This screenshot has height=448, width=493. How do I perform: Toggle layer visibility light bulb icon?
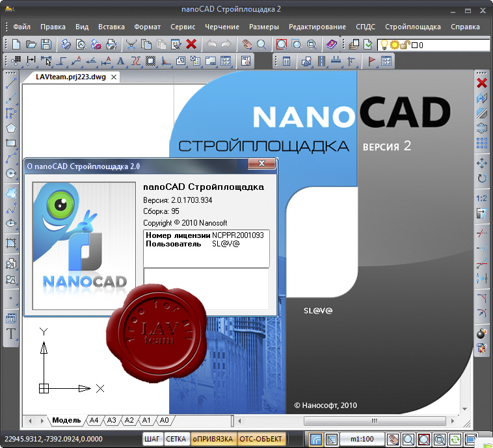[384, 45]
